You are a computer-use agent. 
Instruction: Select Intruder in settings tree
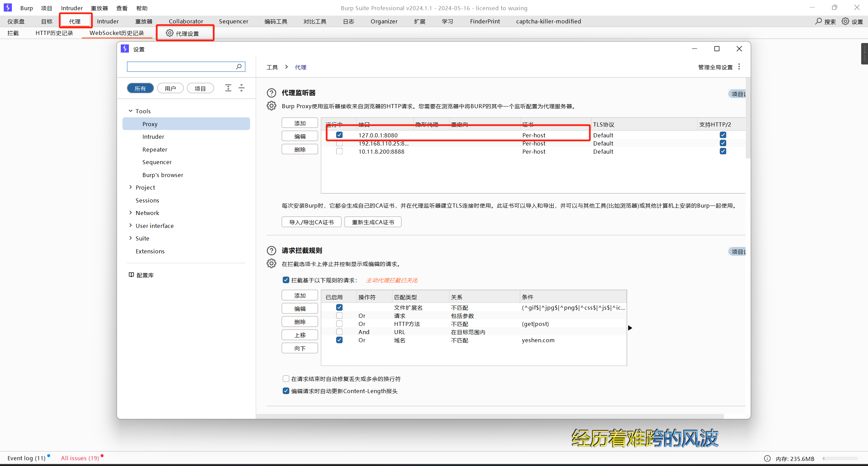click(x=153, y=137)
